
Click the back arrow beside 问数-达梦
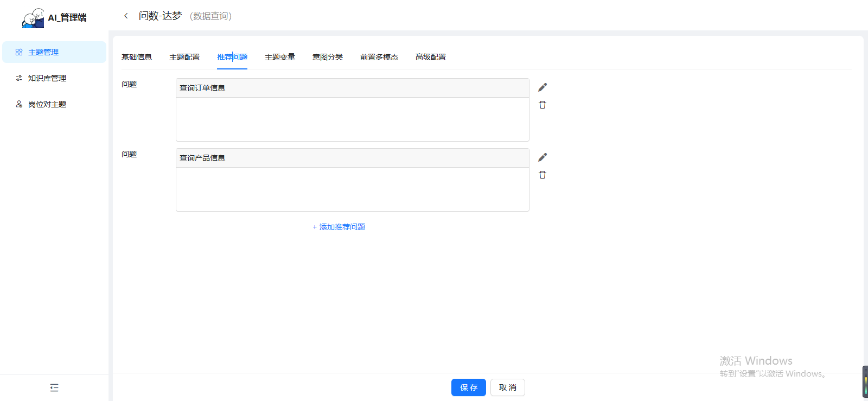126,16
